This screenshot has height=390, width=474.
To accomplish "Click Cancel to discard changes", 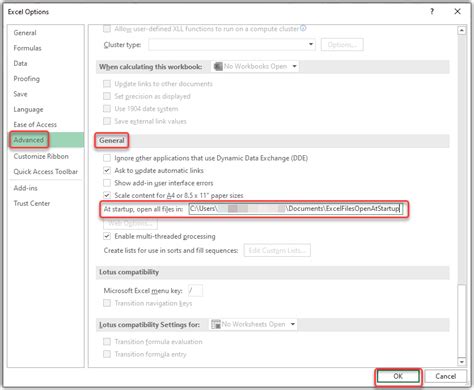I will click(446, 376).
